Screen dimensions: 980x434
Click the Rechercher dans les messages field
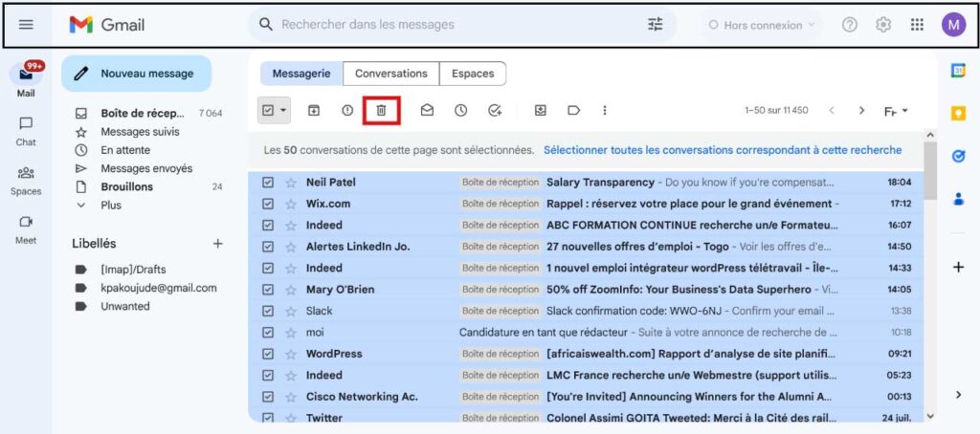click(x=461, y=25)
